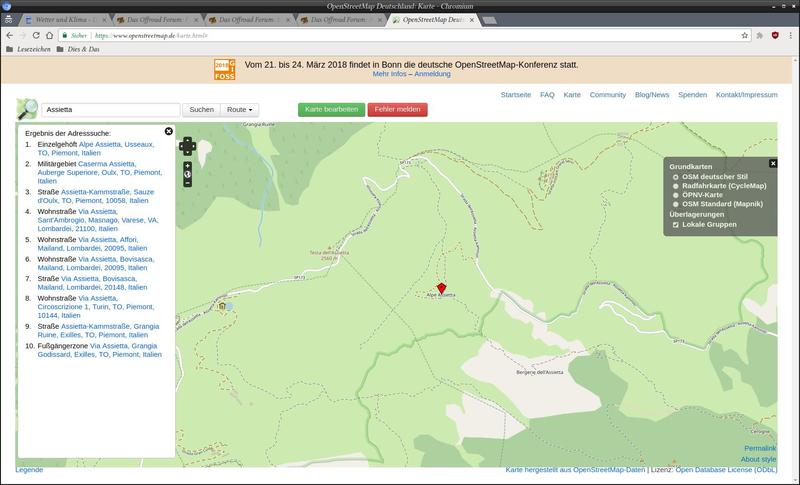Open the Mehr Infos conference link

tap(389, 74)
